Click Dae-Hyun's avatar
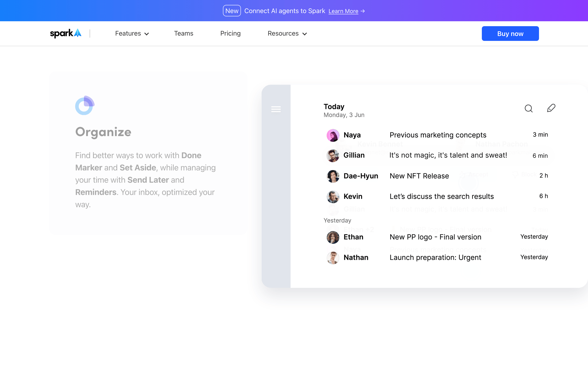The height and width of the screenshot is (368, 588). [x=333, y=176]
